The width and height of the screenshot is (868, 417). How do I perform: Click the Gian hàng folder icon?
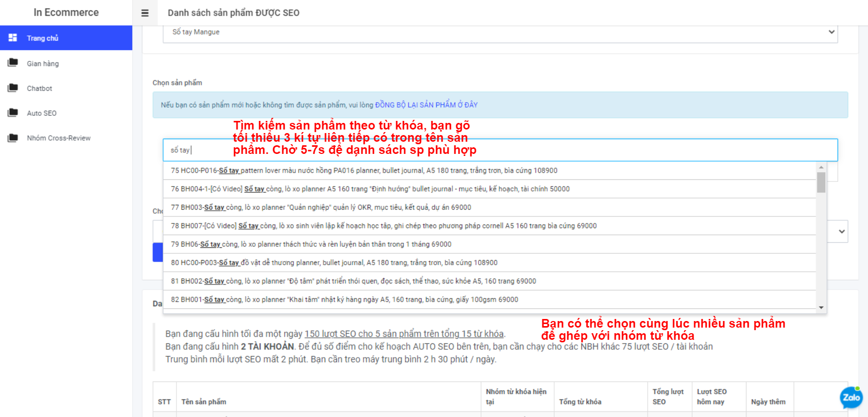13,62
